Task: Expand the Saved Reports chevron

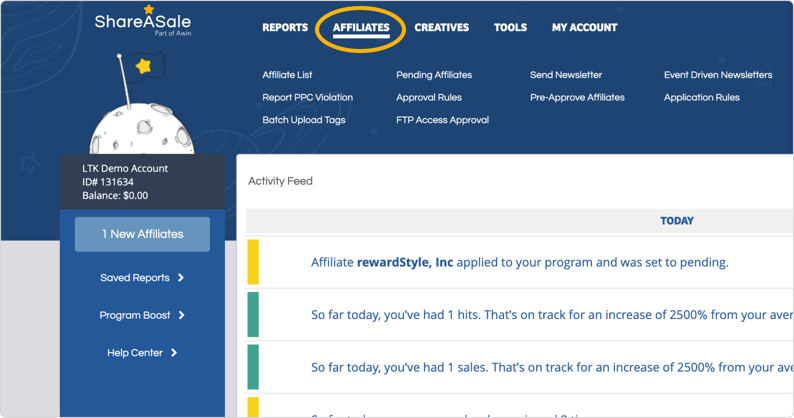Action: click(x=181, y=278)
